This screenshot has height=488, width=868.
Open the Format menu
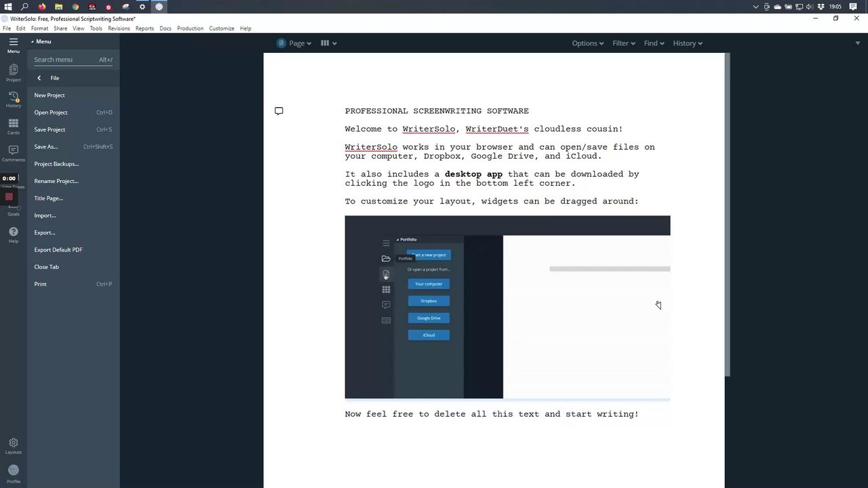39,28
